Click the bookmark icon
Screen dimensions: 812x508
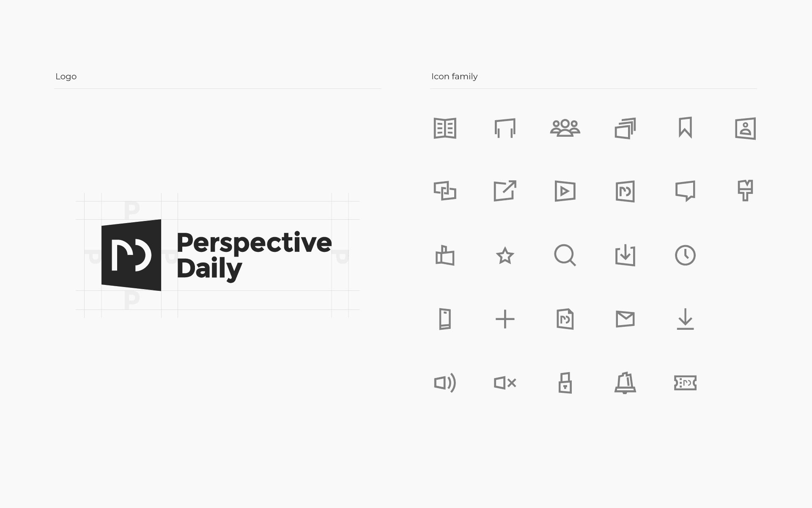click(685, 127)
